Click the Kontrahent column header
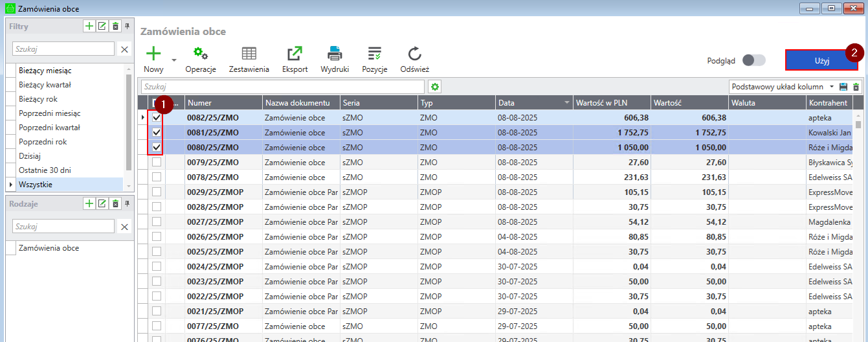 [829, 103]
